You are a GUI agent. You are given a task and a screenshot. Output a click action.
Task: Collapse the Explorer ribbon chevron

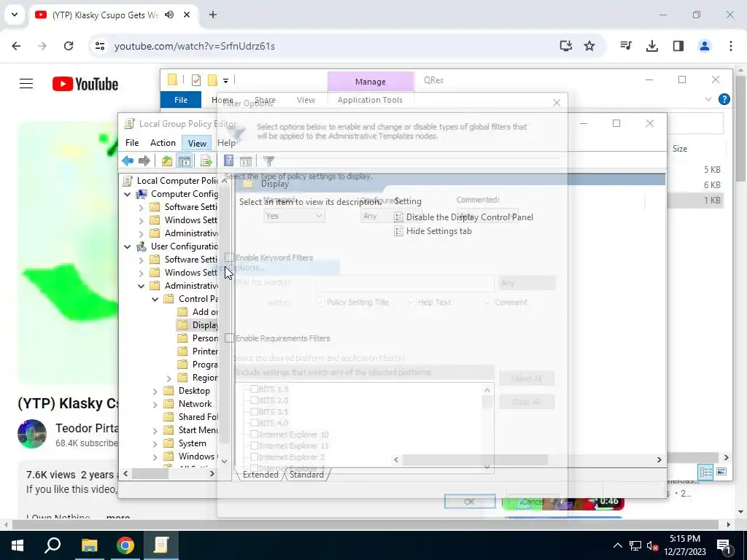708,99
